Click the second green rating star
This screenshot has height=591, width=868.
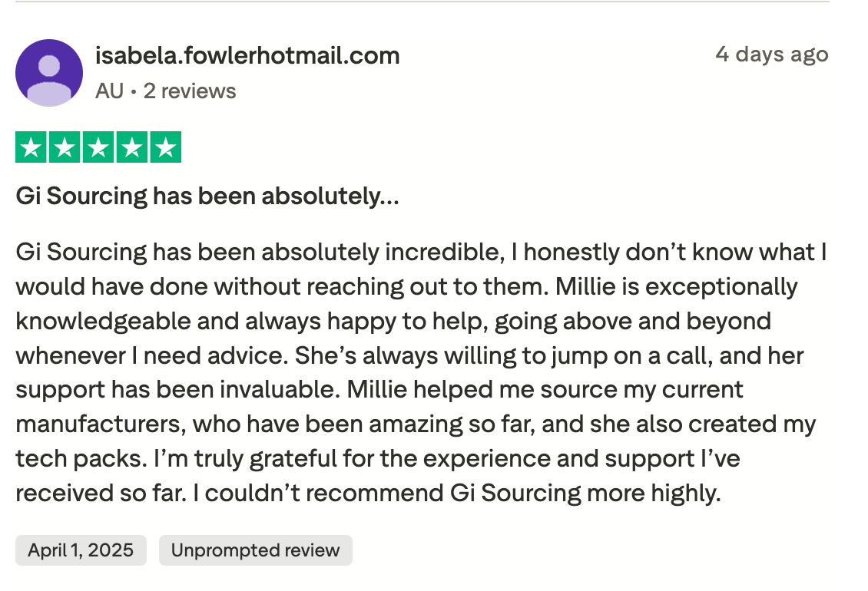[x=65, y=147]
